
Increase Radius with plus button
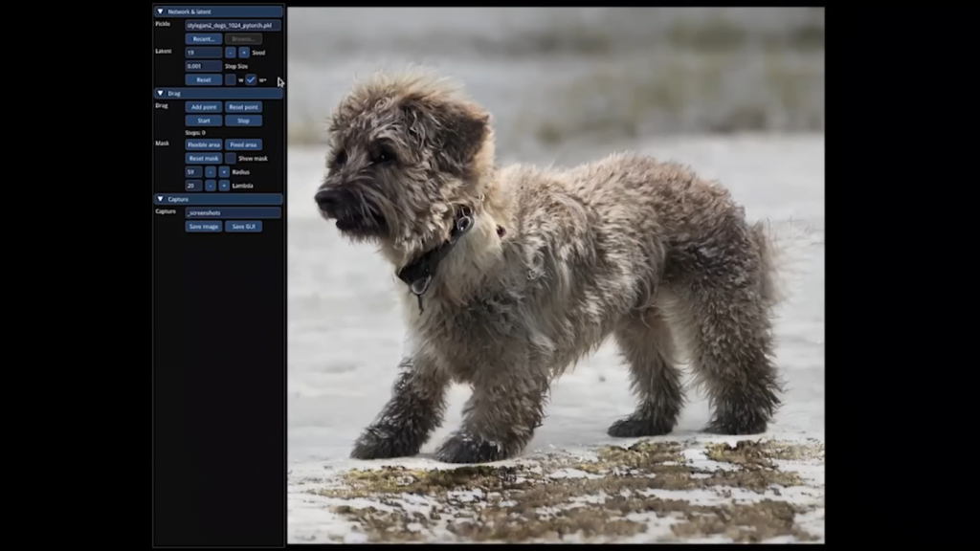(x=224, y=172)
